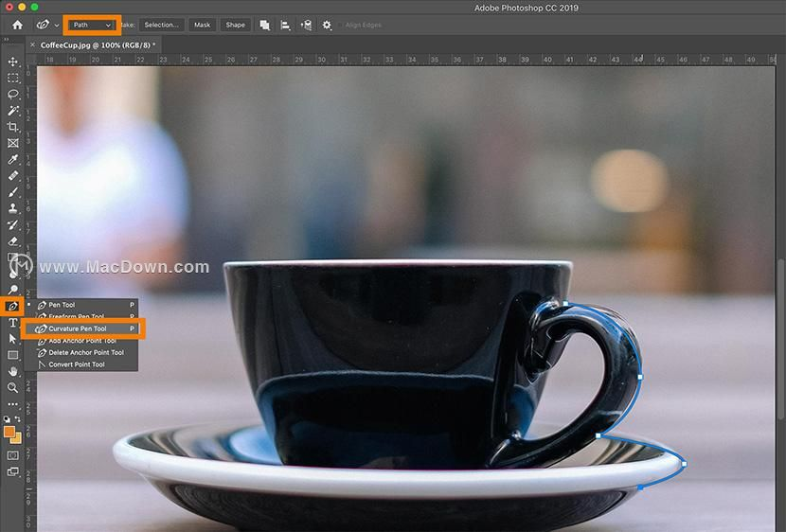Select the Eraser tool

[13, 241]
